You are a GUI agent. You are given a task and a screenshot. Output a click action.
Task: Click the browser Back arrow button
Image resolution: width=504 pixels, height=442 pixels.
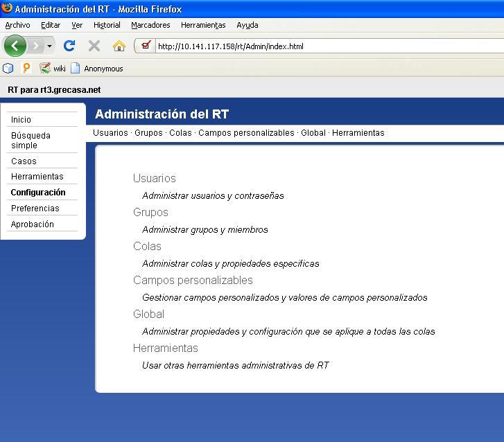tap(15, 46)
